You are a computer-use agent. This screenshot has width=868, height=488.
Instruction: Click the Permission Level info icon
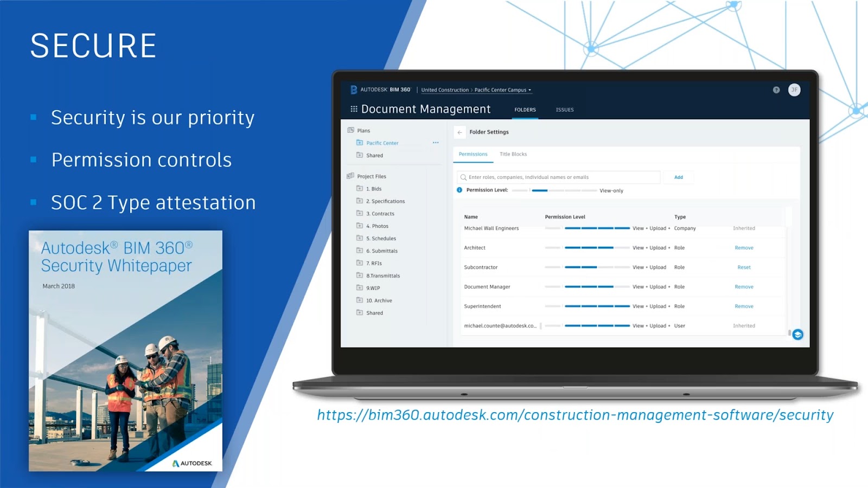point(459,190)
